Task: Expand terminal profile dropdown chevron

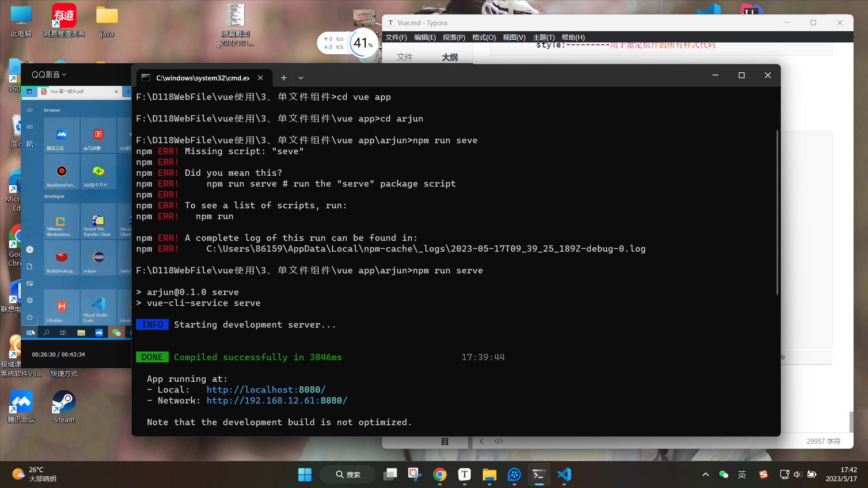Action: [x=301, y=78]
